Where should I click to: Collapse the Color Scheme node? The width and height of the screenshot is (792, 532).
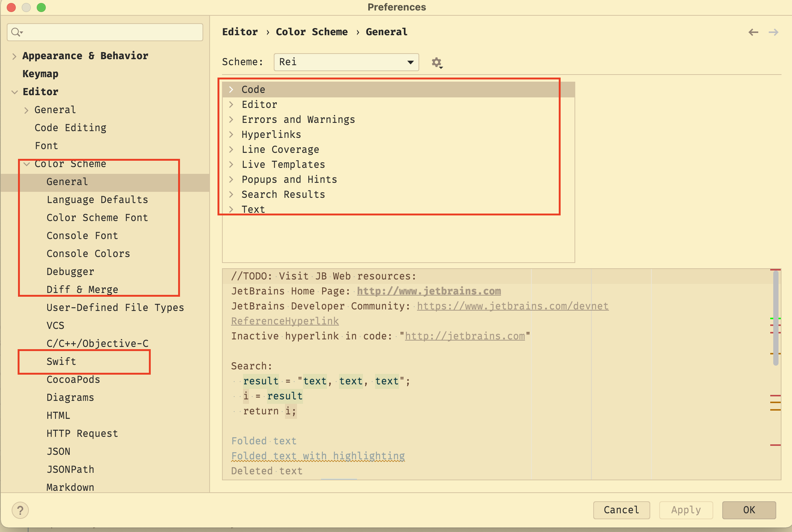click(26, 164)
